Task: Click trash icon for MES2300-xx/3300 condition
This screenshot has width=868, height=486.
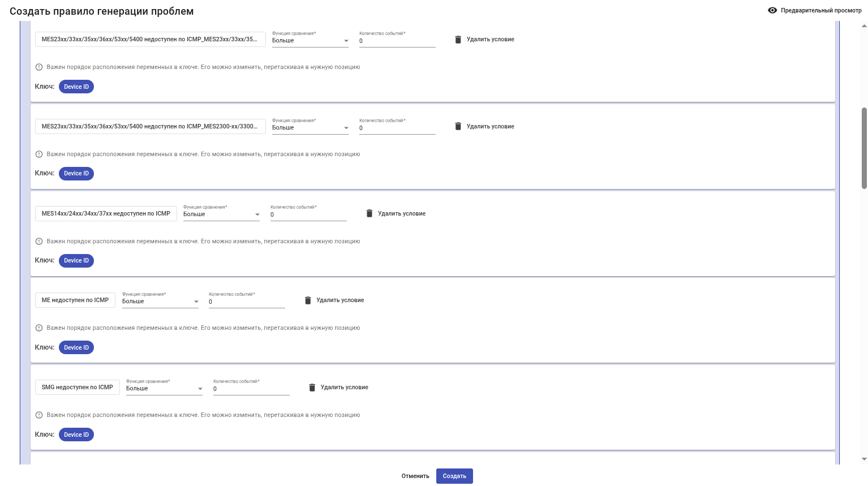Action: coord(458,126)
